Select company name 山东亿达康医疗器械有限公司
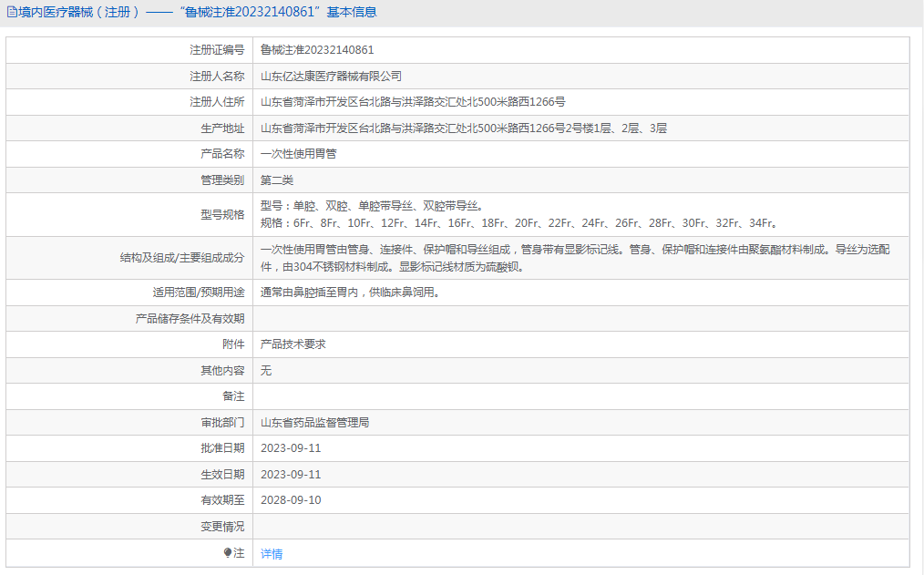The height and width of the screenshot is (575, 924). (331, 76)
